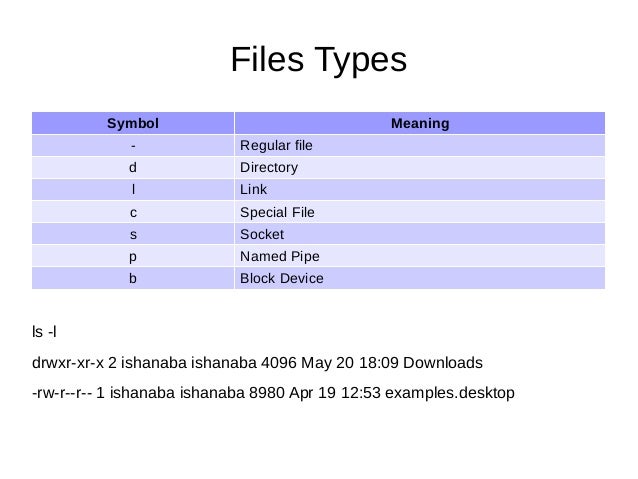
Task: Click the Link meaning cell
Action: (254, 190)
